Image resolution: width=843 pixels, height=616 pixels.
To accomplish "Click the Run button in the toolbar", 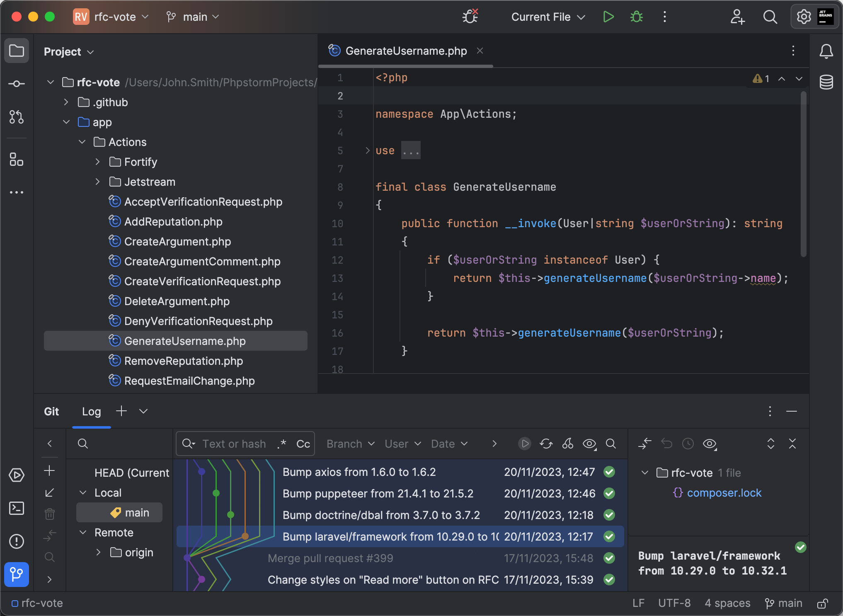I will [608, 17].
